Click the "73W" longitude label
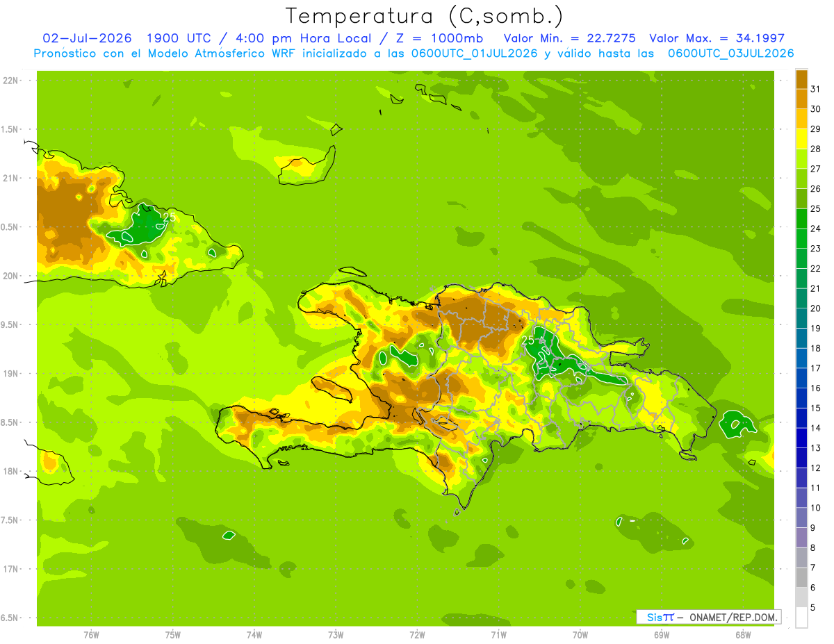This screenshot has height=644, width=834. tap(336, 635)
